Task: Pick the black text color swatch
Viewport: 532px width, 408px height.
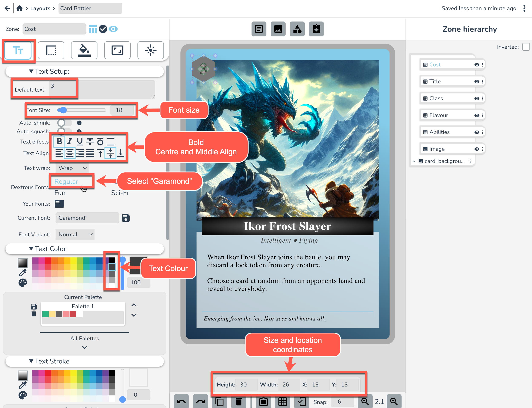Action: tap(112, 260)
